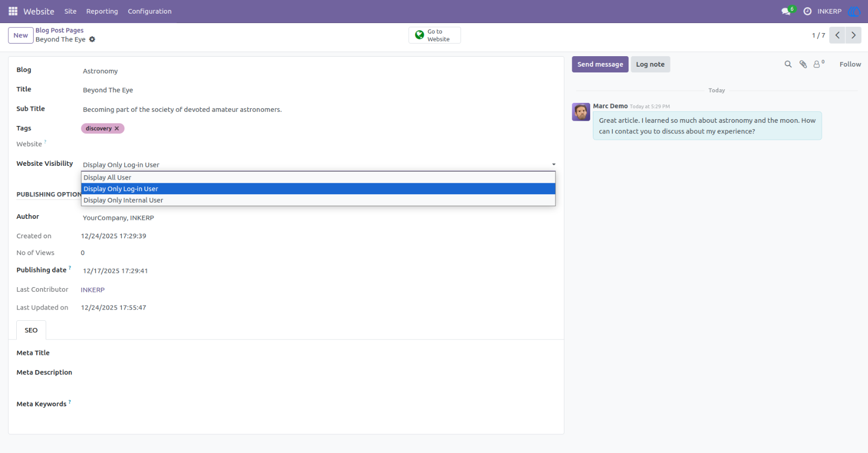
Task: Click the Meta Title label
Action: click(x=33, y=353)
